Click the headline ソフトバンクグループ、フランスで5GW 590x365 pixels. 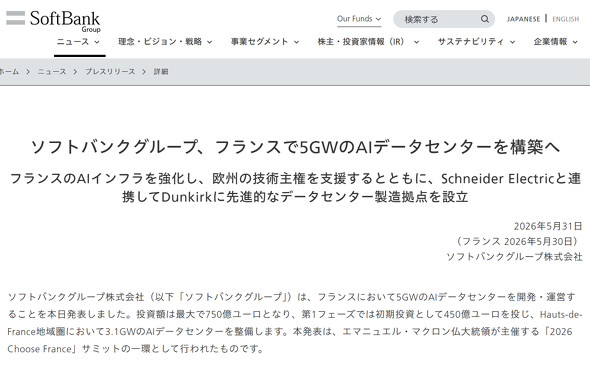click(295, 147)
